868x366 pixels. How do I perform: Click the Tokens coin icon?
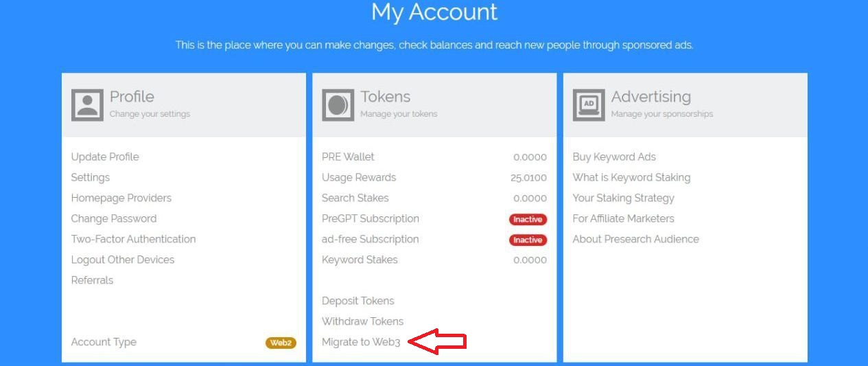pos(338,105)
